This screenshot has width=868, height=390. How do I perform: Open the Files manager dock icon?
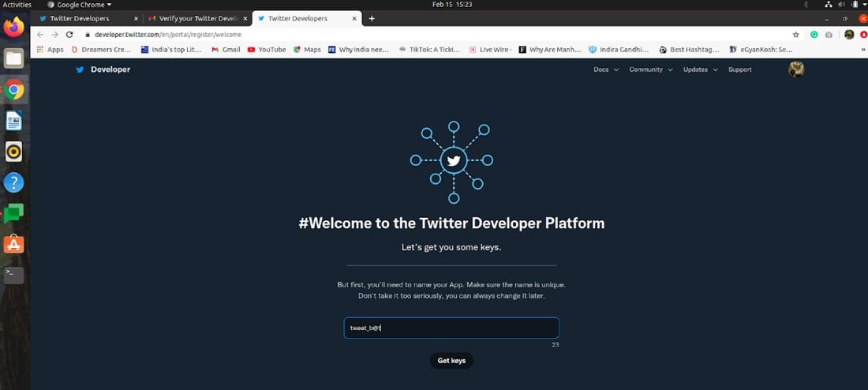tap(14, 58)
